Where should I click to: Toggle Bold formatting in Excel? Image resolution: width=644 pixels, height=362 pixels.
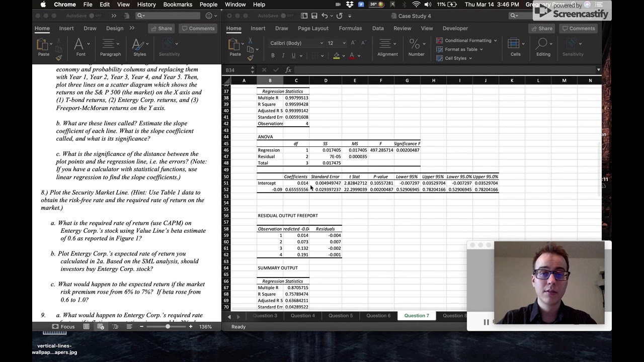[273, 56]
